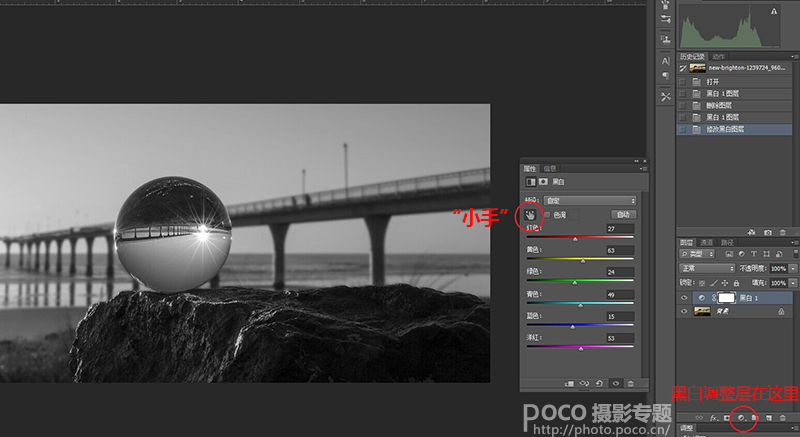Reset adjustment defaults in Properties panel
The height and width of the screenshot is (437, 800).
[x=600, y=383]
